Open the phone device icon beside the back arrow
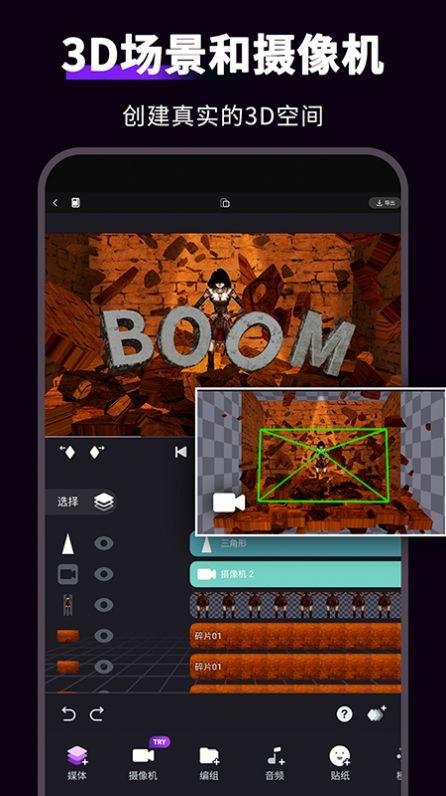The image size is (446, 796). [x=75, y=203]
